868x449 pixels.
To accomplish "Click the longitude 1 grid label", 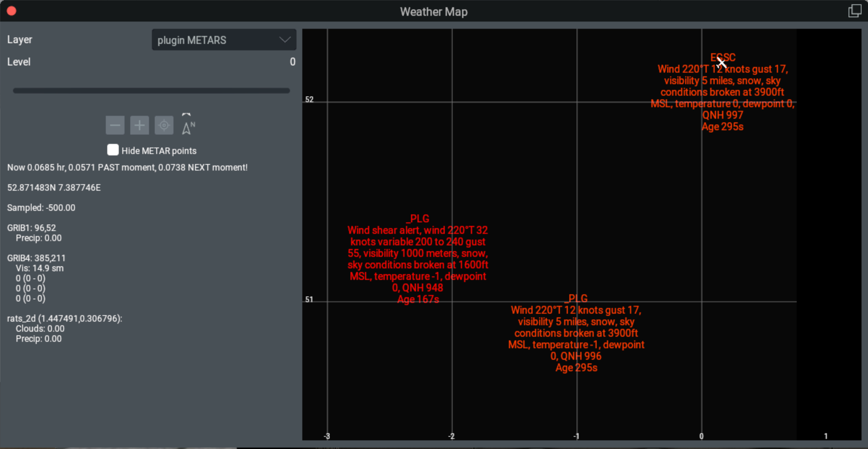I will pos(826,436).
